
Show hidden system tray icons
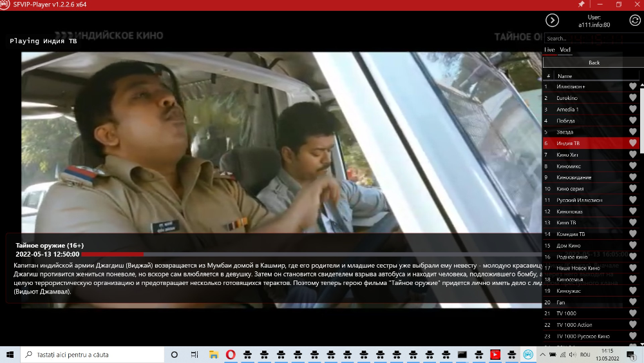point(542,355)
